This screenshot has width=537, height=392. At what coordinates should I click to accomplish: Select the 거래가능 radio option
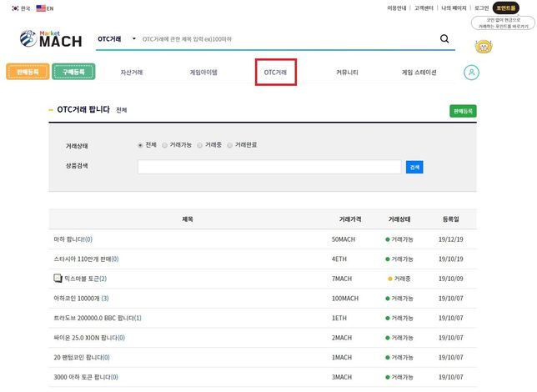[x=165, y=145]
